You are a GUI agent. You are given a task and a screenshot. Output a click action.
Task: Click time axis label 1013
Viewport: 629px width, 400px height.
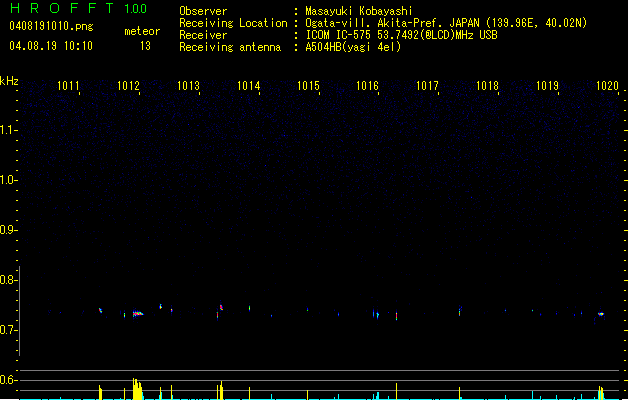pos(188,86)
